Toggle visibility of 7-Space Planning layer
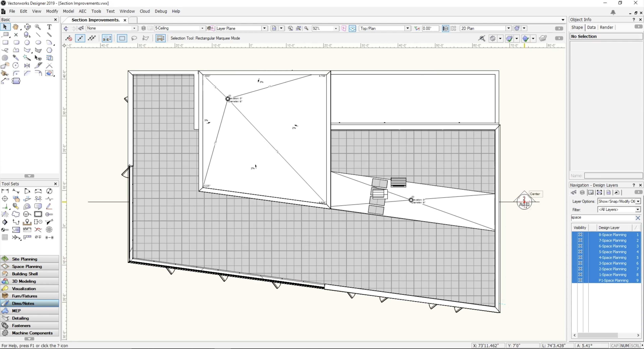 580,240
